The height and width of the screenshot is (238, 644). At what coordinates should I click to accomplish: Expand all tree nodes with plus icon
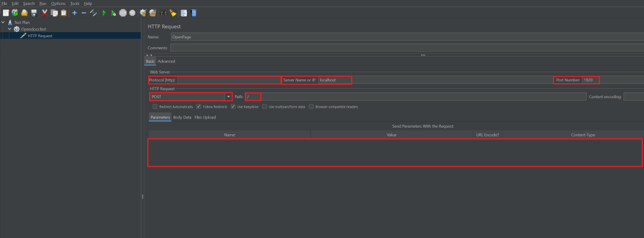pos(74,13)
